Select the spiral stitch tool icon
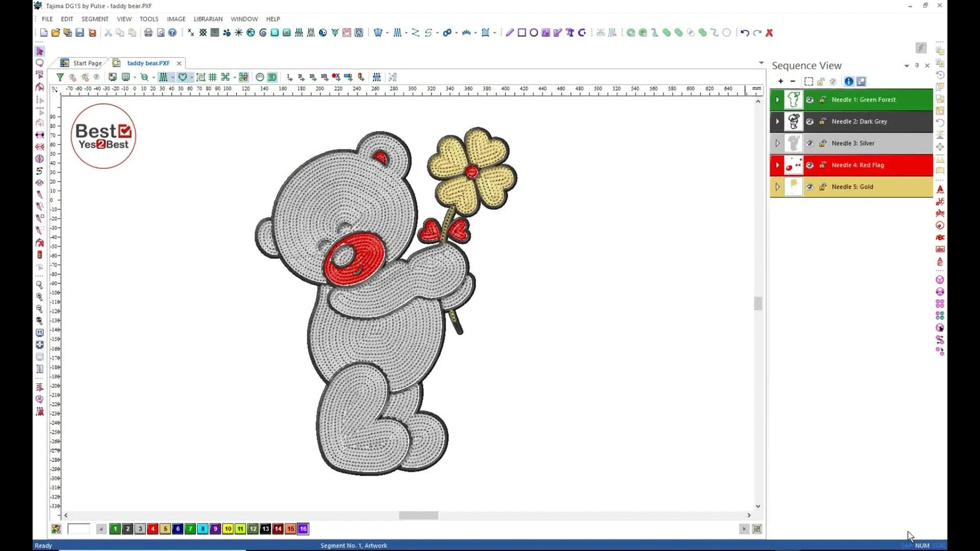 pyautogui.click(x=263, y=33)
